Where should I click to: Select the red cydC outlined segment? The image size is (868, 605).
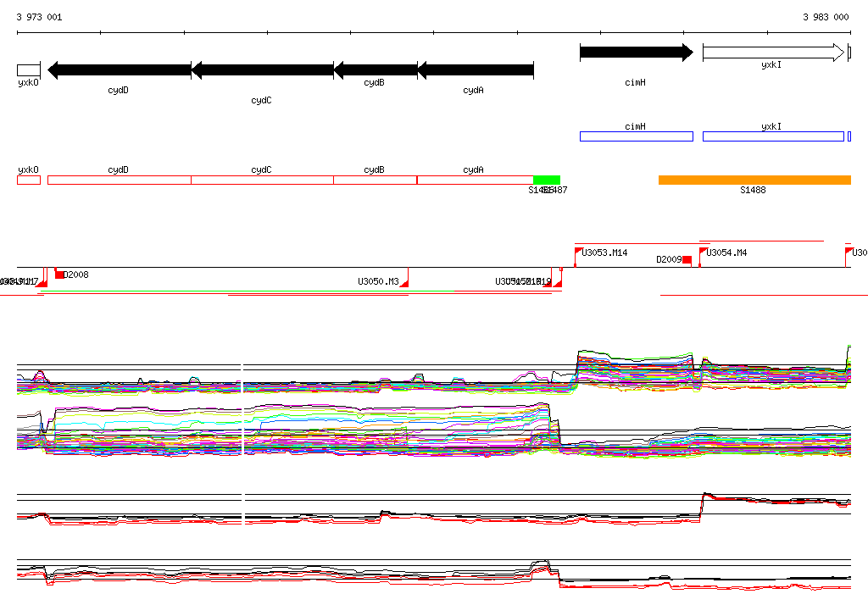click(x=263, y=180)
